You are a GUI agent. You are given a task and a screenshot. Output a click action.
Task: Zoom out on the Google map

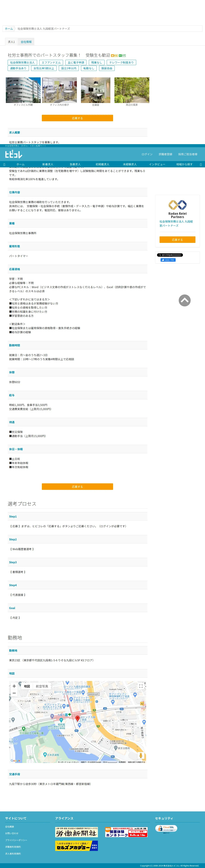point(14,693)
